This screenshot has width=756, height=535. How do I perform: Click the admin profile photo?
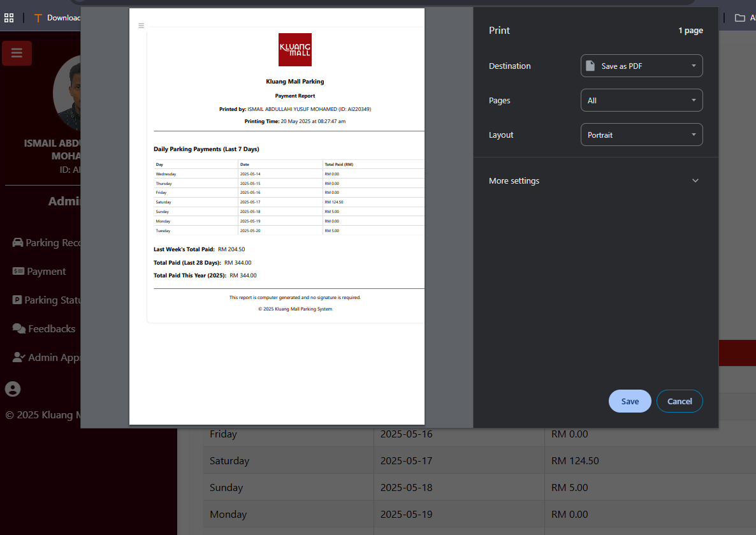click(x=67, y=92)
